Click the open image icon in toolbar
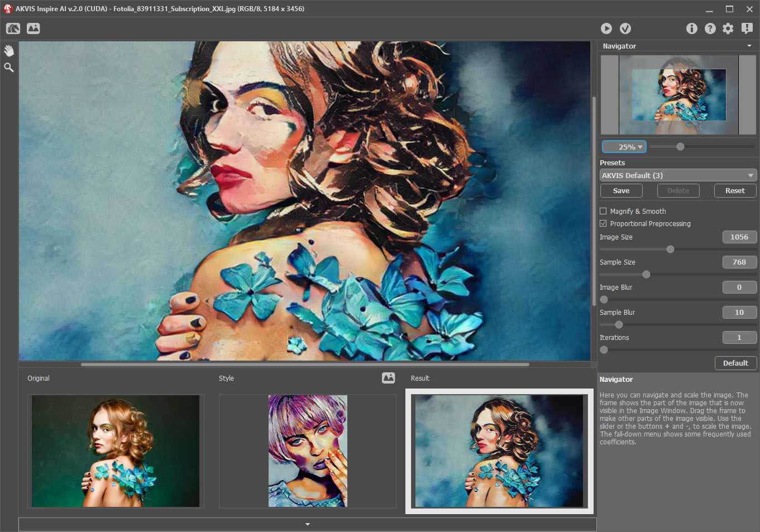This screenshot has width=760, height=532. coord(34,28)
